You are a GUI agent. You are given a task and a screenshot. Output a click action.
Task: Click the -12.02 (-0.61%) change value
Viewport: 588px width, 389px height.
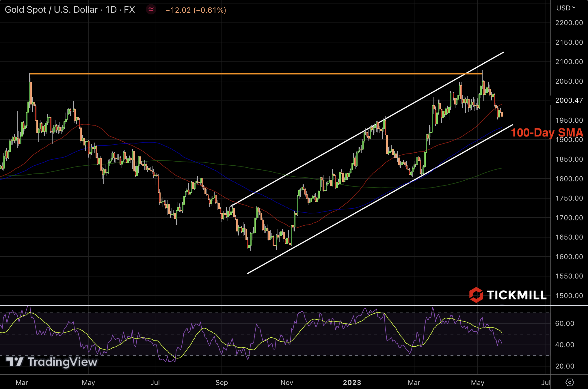pyautogui.click(x=196, y=10)
